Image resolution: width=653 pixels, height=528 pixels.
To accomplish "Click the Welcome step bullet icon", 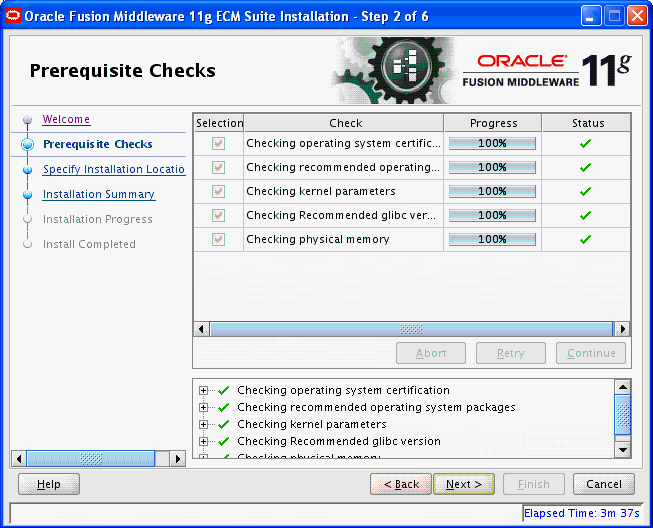I will point(27,120).
